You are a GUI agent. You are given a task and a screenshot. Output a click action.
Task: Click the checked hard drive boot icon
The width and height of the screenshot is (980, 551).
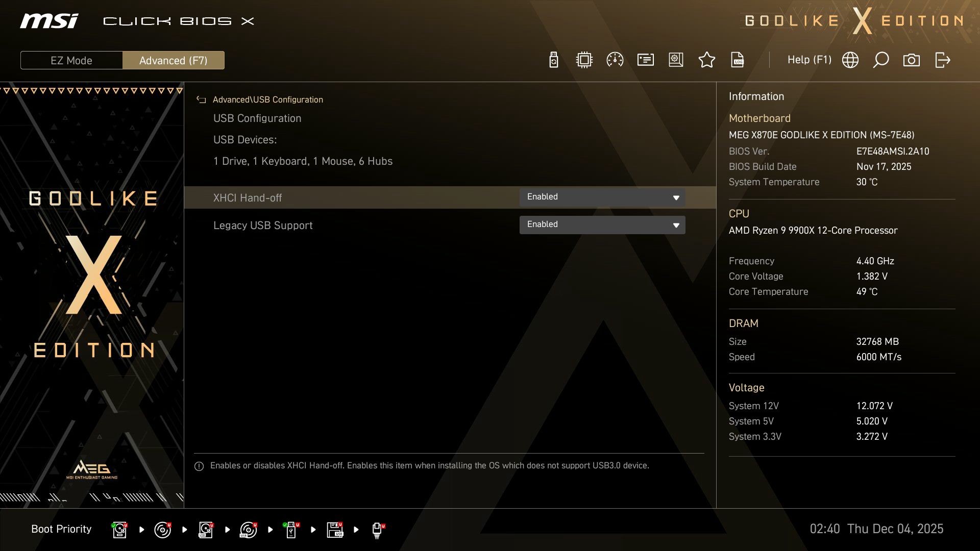point(119,530)
